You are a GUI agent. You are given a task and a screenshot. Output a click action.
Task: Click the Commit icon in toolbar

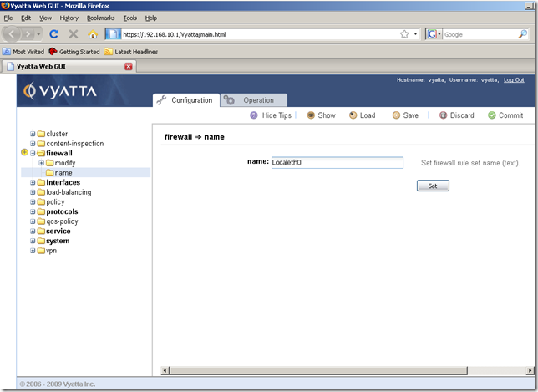pos(492,115)
